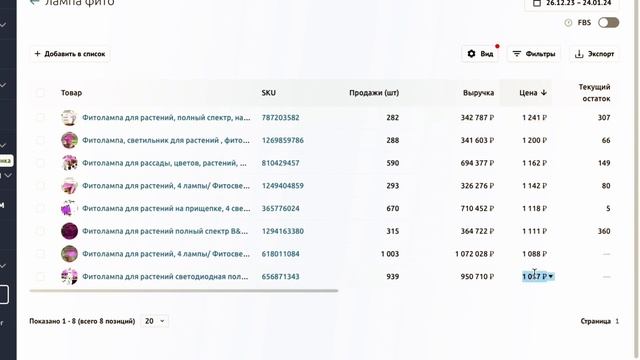Open link Фитолампа для растений на прищепке

[x=166, y=209]
